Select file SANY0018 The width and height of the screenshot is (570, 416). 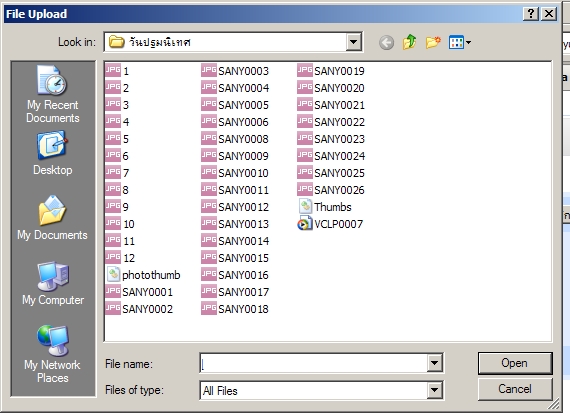[235, 309]
